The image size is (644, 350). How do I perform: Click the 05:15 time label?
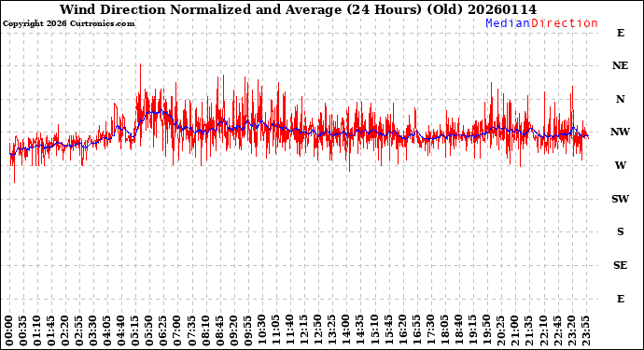135,330
